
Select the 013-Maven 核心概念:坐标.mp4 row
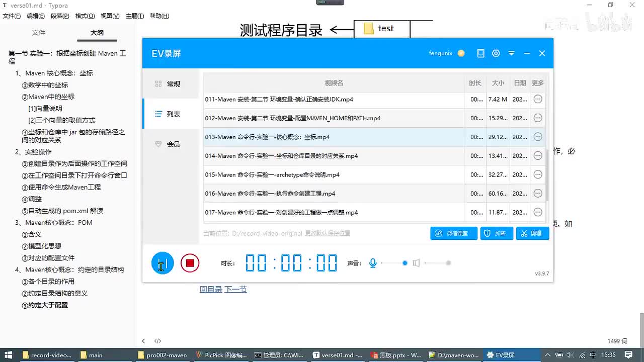tap(374, 137)
